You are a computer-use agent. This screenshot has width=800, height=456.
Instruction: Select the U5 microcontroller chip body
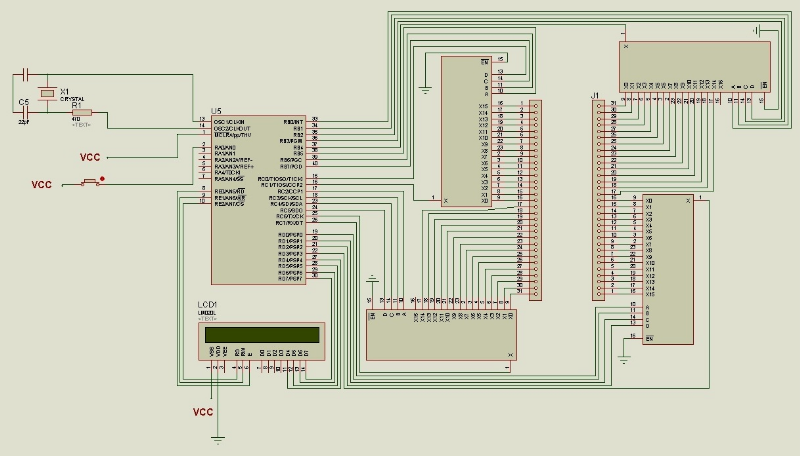(x=257, y=200)
